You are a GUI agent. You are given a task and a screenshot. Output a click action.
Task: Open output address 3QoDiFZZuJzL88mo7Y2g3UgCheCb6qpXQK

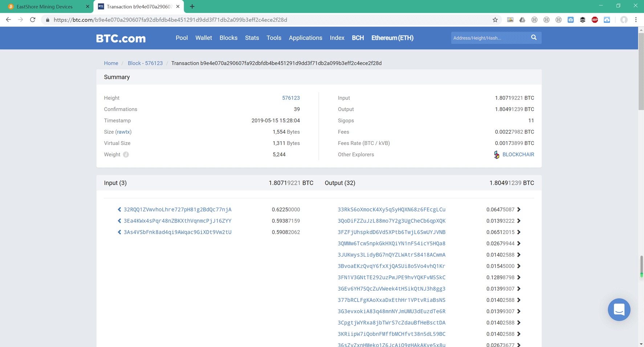coord(391,221)
